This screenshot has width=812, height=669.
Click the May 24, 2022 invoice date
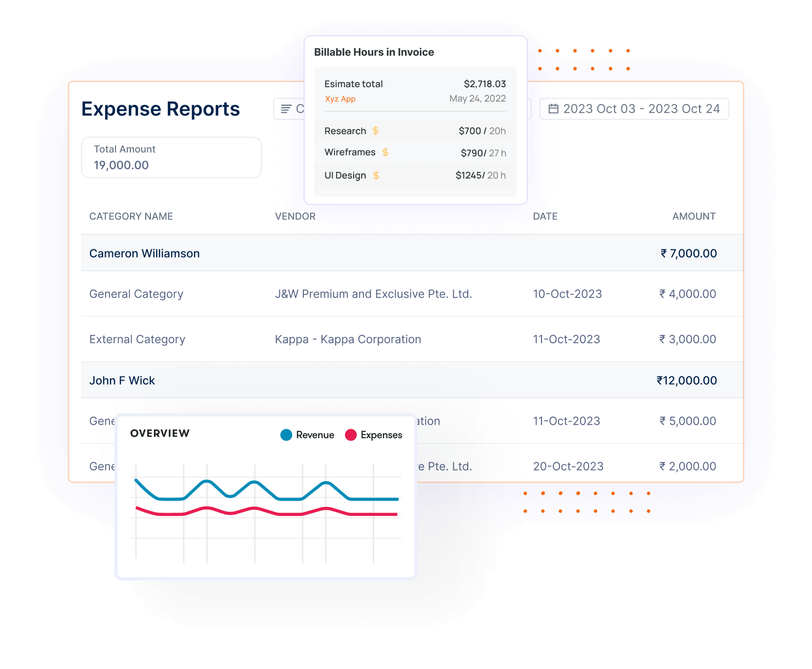477,99
